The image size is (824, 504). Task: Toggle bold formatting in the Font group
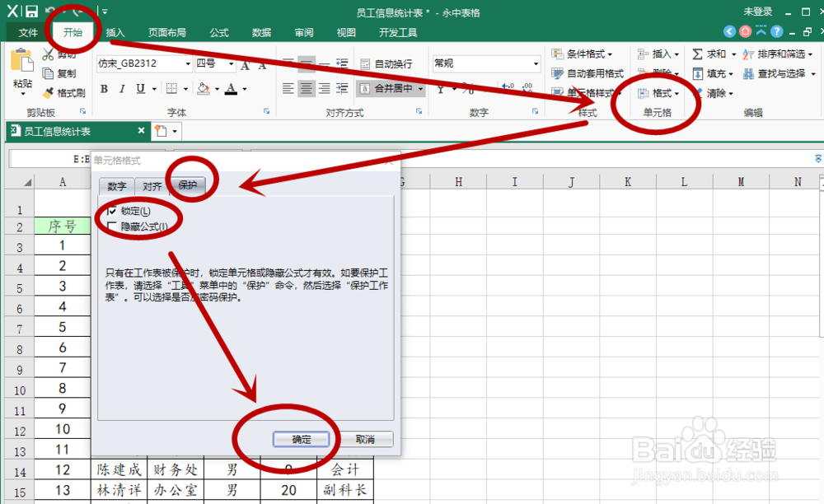(105, 88)
